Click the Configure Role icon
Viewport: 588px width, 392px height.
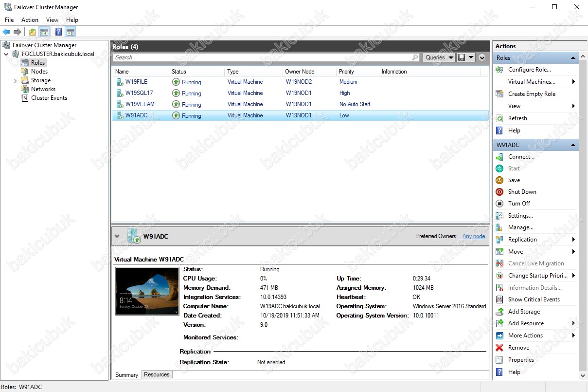click(x=499, y=70)
